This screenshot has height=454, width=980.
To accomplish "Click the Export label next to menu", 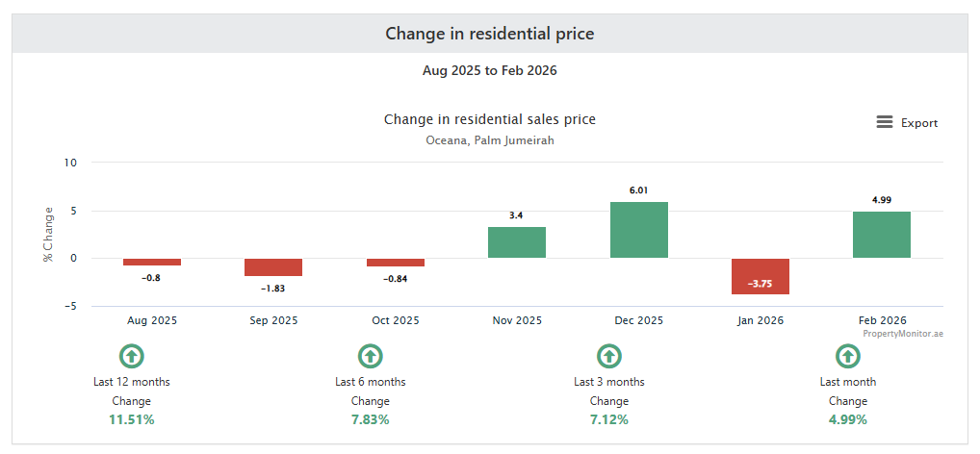I will 918,123.
